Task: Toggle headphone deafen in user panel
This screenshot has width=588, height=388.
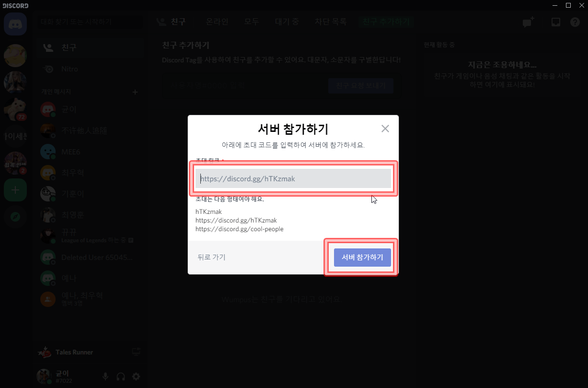Action: (x=121, y=376)
